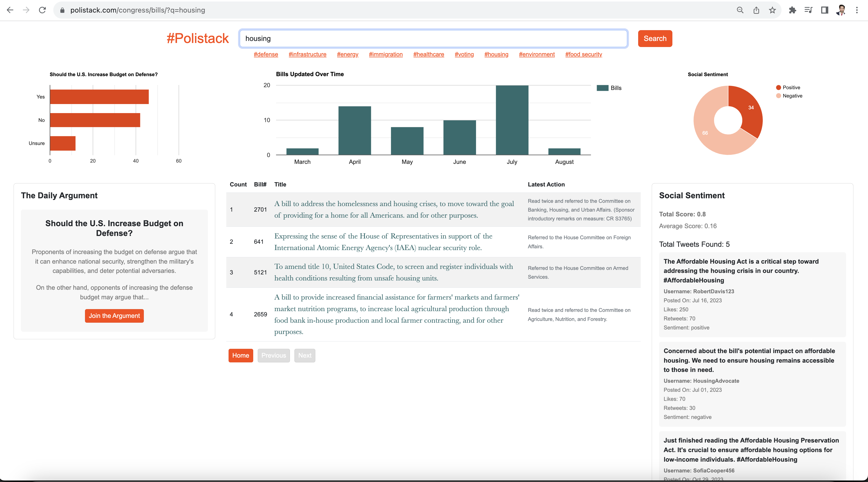Go back to the previous browser page
The image size is (868, 482).
coord(10,10)
